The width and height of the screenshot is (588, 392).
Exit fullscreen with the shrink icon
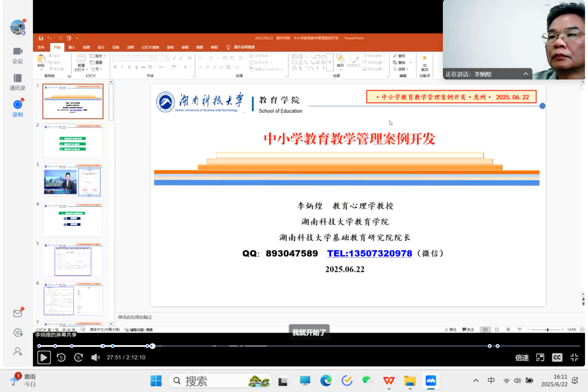(574, 357)
